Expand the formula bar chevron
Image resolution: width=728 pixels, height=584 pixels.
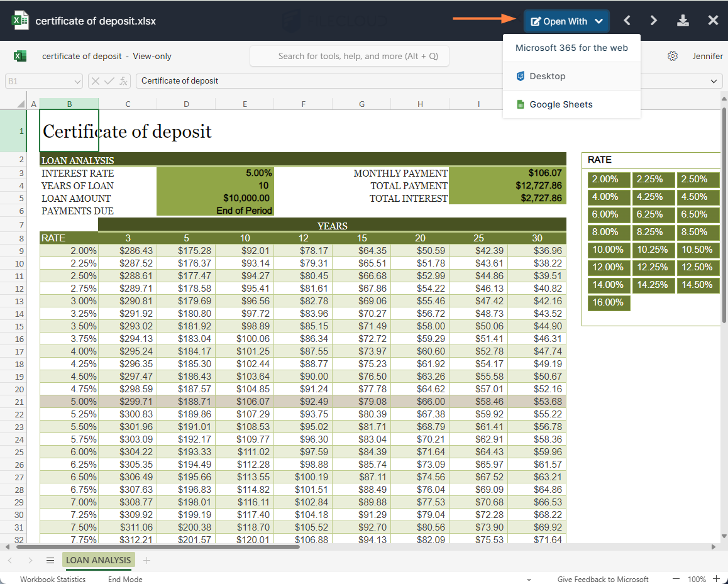pos(714,81)
